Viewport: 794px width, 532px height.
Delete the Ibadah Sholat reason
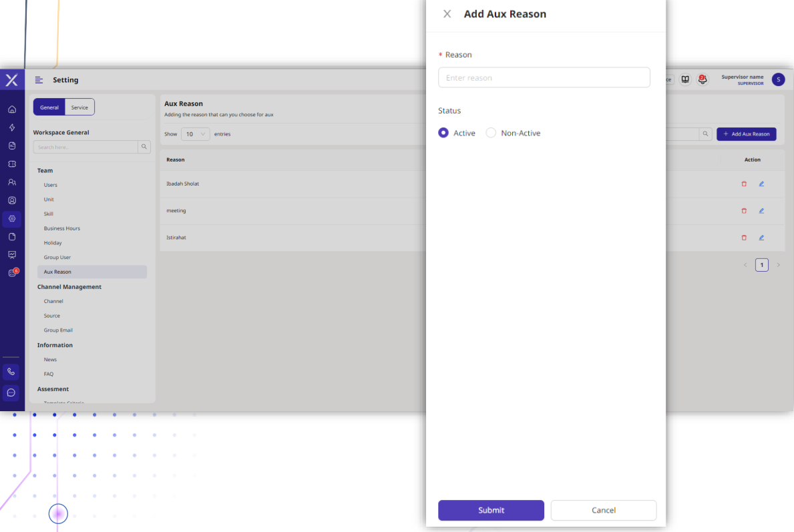coord(744,184)
